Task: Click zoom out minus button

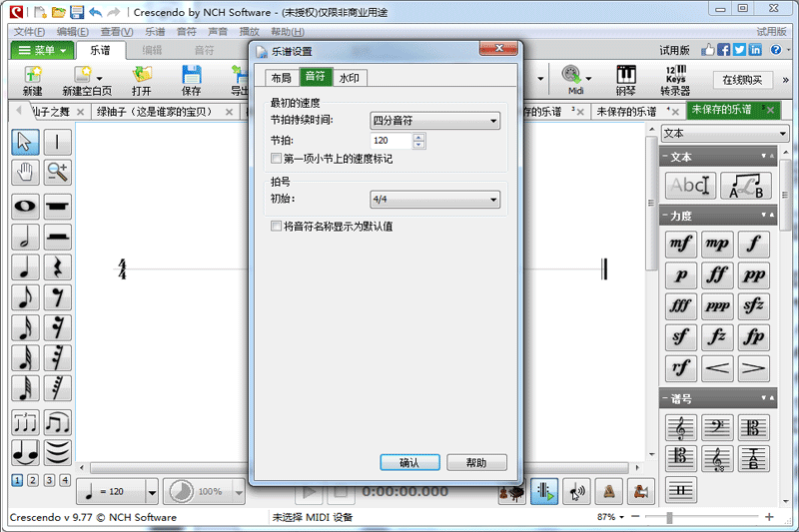Action: [635, 517]
